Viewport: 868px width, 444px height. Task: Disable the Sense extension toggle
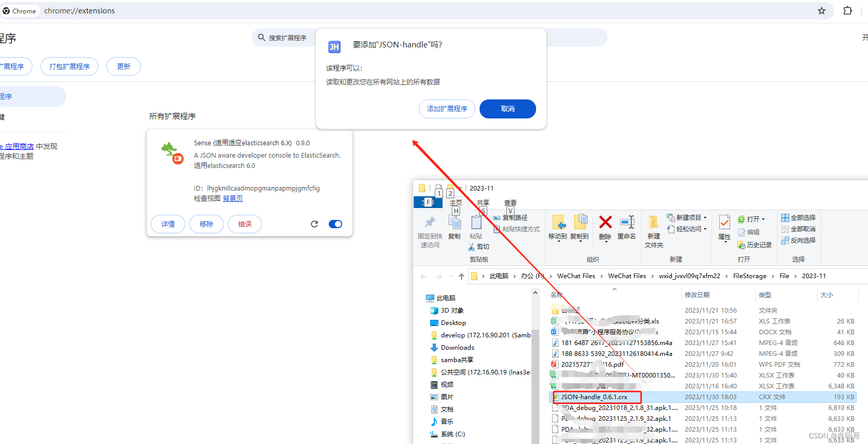coord(335,224)
